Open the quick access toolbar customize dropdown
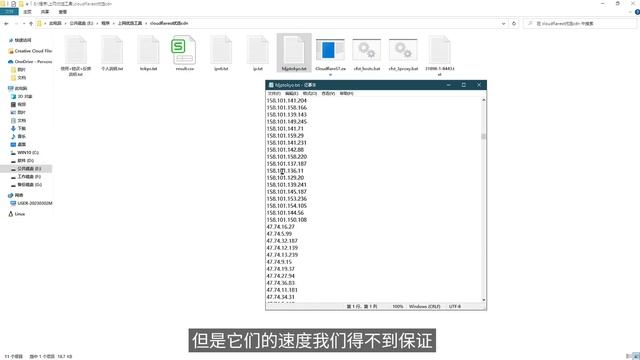The image size is (640, 360). [27, 4]
